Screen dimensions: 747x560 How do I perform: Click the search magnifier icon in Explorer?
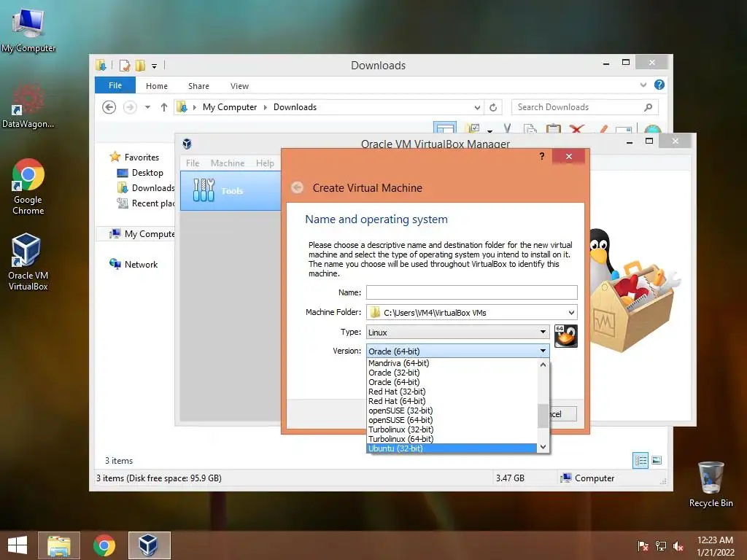click(648, 107)
